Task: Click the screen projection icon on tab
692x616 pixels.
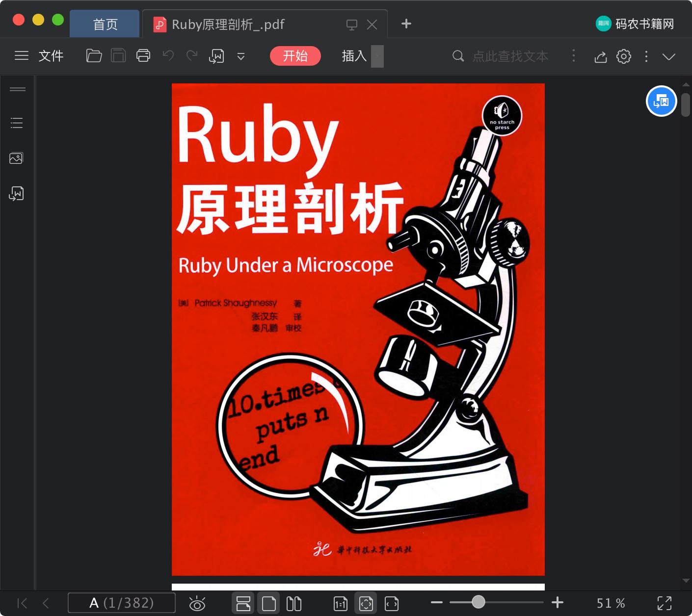Action: click(352, 25)
